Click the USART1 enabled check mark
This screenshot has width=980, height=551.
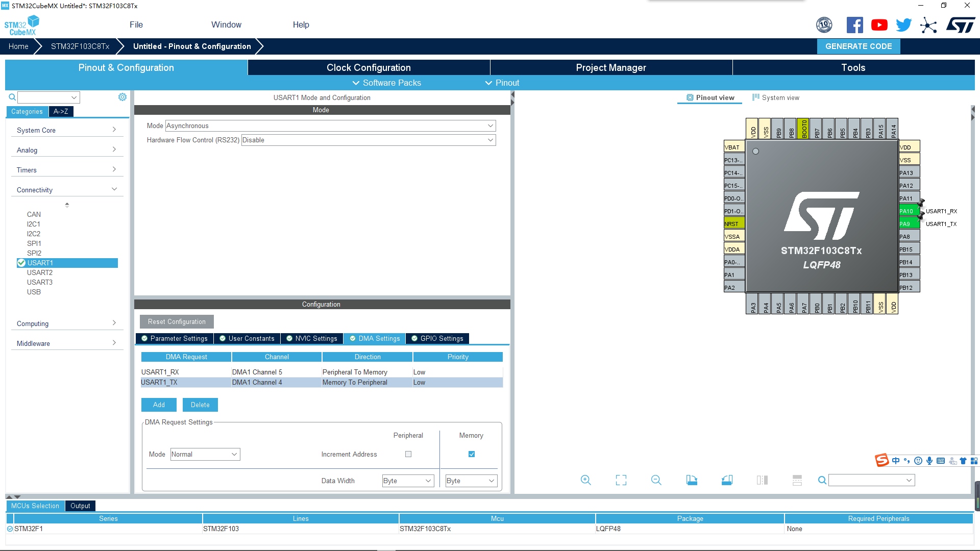[x=21, y=263]
